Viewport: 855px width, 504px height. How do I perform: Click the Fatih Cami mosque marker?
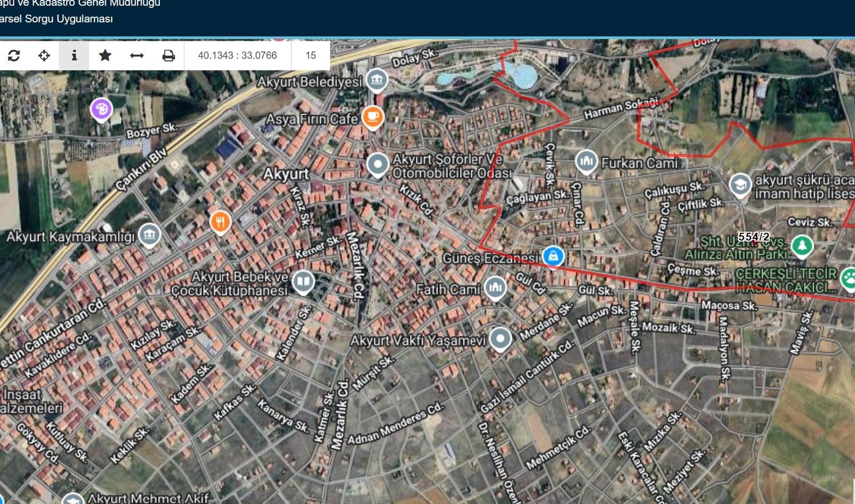[495, 288]
